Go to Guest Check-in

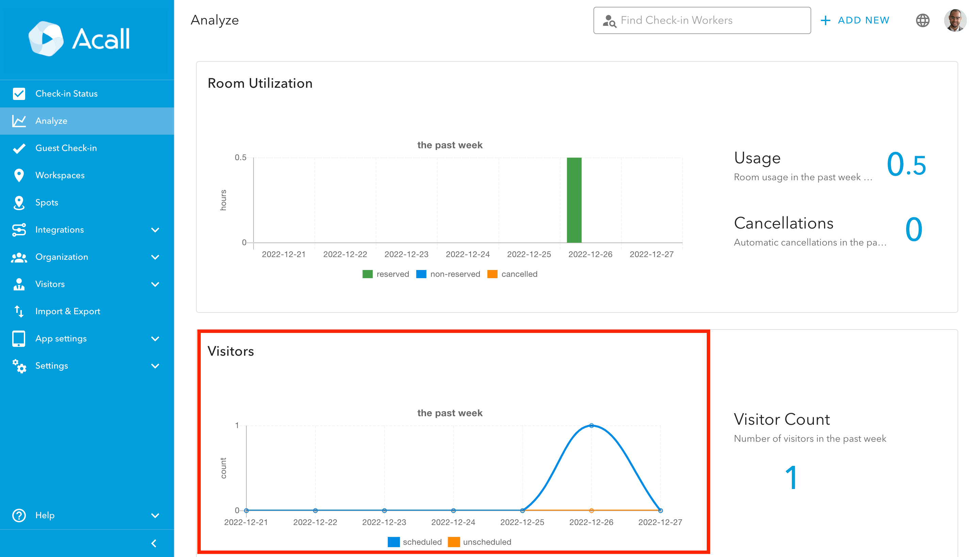coord(66,148)
